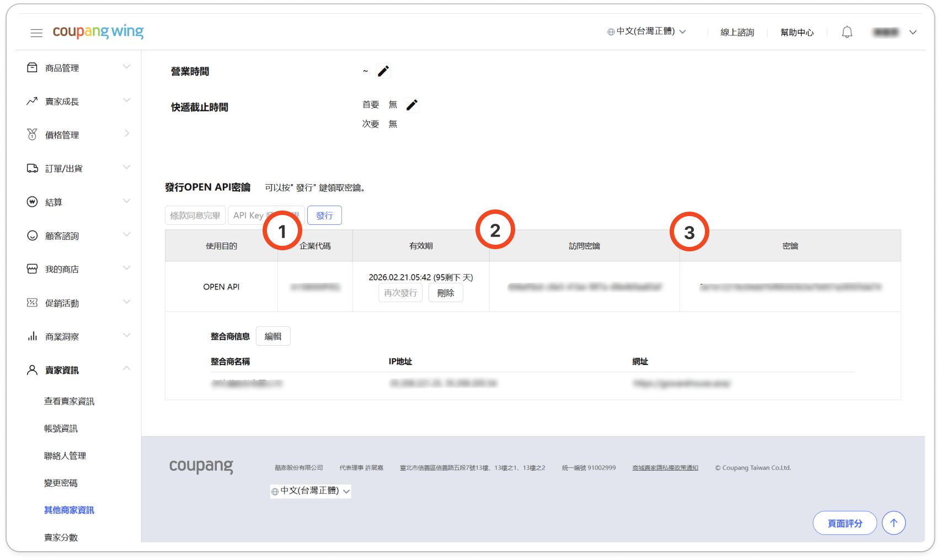Select 變更密碼 from sidebar submenu
Screen dimensions: 941x560
[x=61, y=483]
